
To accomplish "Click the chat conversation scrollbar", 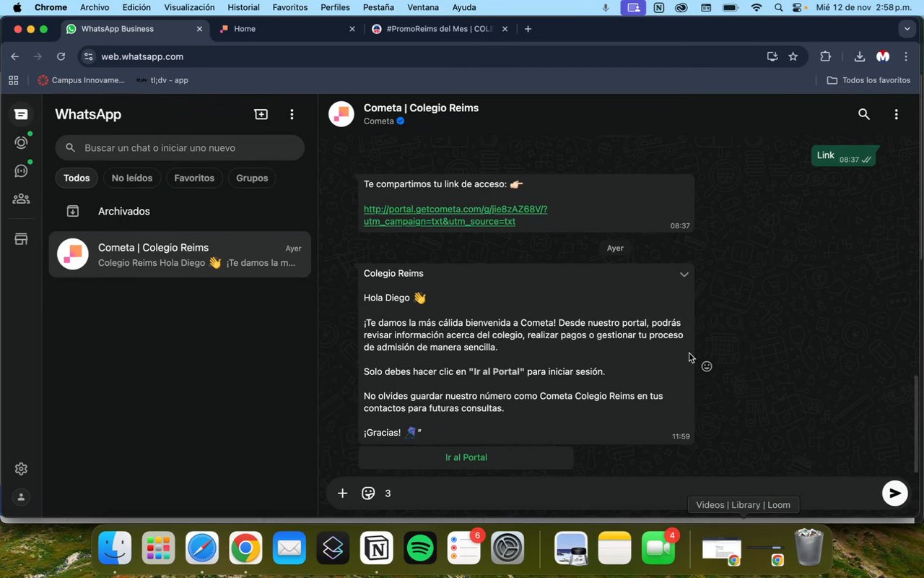I will [x=916, y=423].
